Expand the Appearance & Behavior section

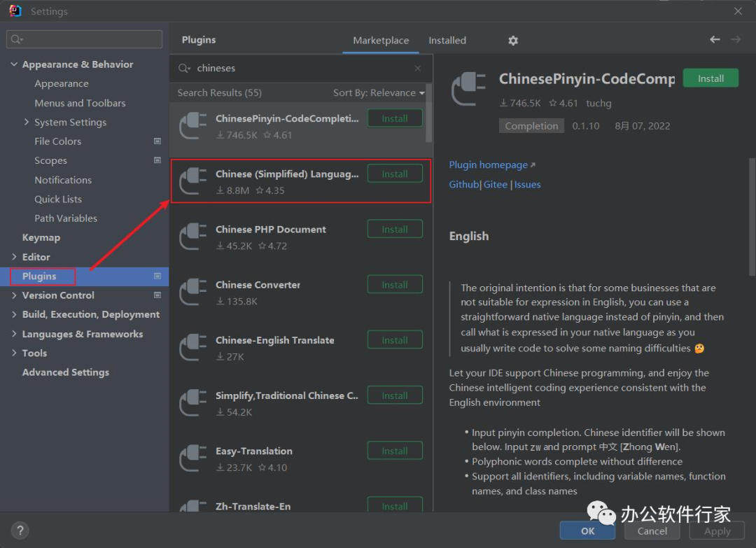15,64
